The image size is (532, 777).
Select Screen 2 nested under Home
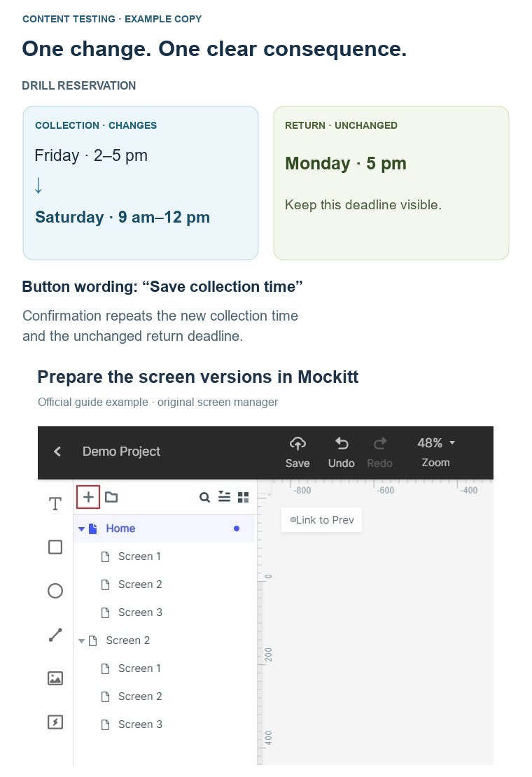click(x=164, y=584)
